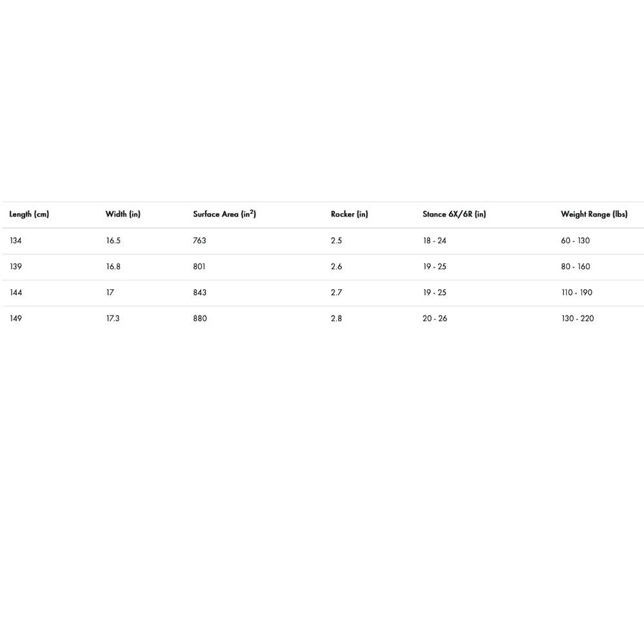Select the 134 length cell
This screenshot has height=644, width=644.
(15, 241)
